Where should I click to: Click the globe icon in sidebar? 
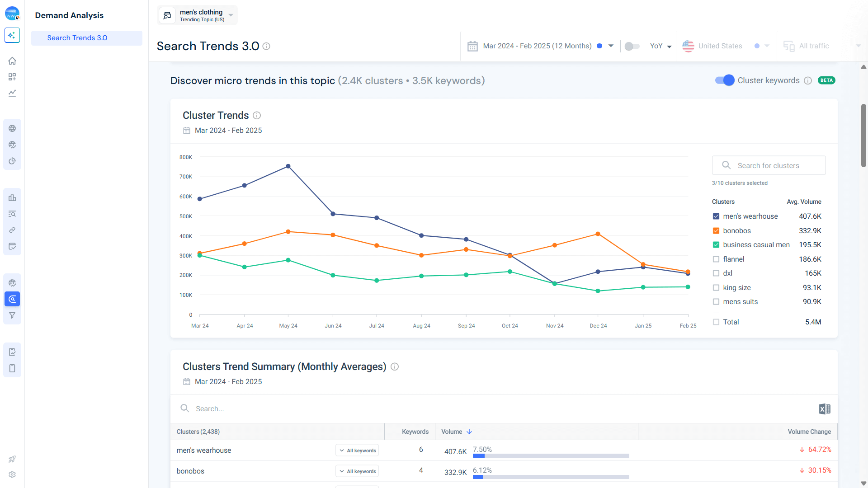[x=12, y=128]
